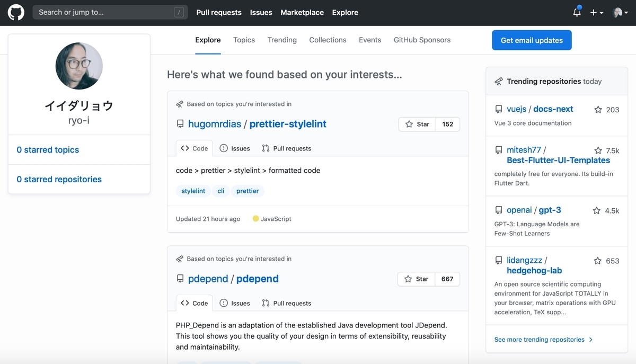Screen dimensions: 636x364
Task: Go to Pull requests in top bar
Action: (219, 12)
